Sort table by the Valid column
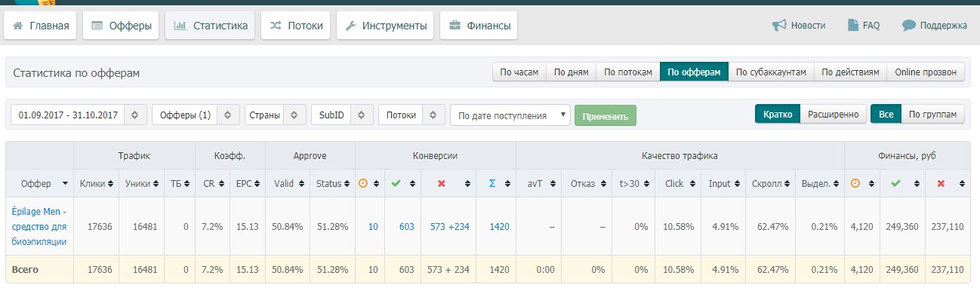This screenshot has height=297, width=980. click(x=288, y=183)
